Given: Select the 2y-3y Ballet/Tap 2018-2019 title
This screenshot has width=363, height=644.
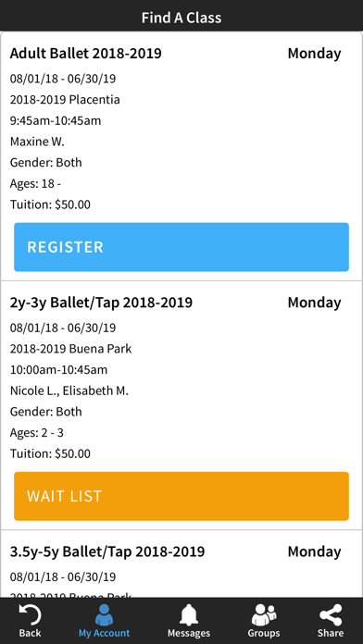Looking at the screenshot, I should tap(101, 303).
